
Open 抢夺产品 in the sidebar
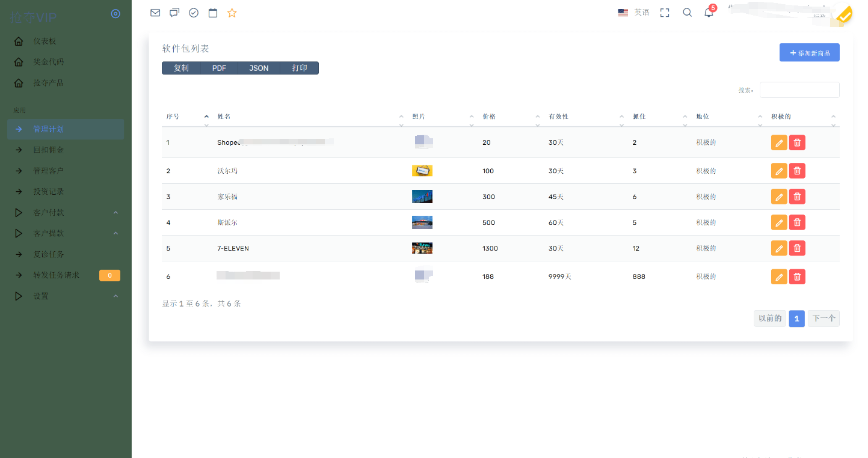tap(66, 82)
